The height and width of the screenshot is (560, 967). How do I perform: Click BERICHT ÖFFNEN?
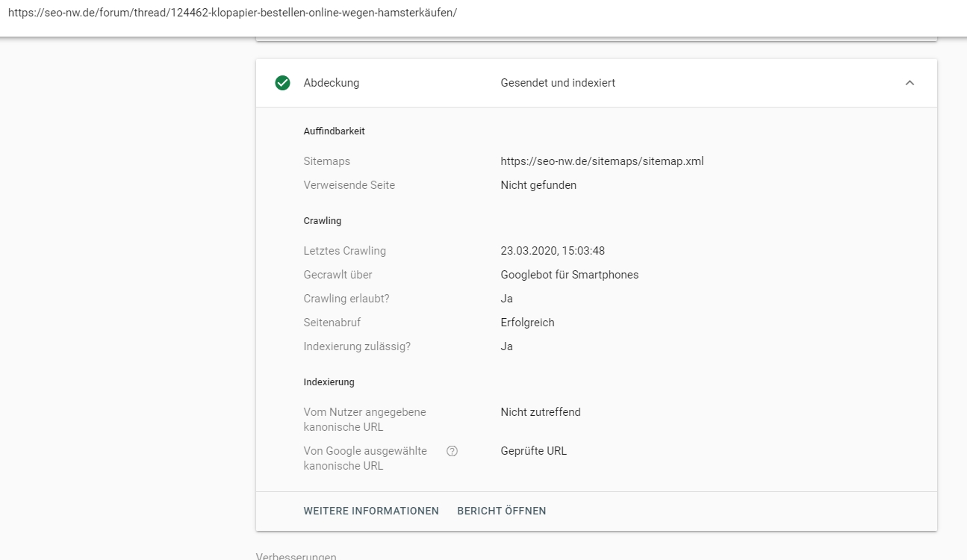(501, 511)
